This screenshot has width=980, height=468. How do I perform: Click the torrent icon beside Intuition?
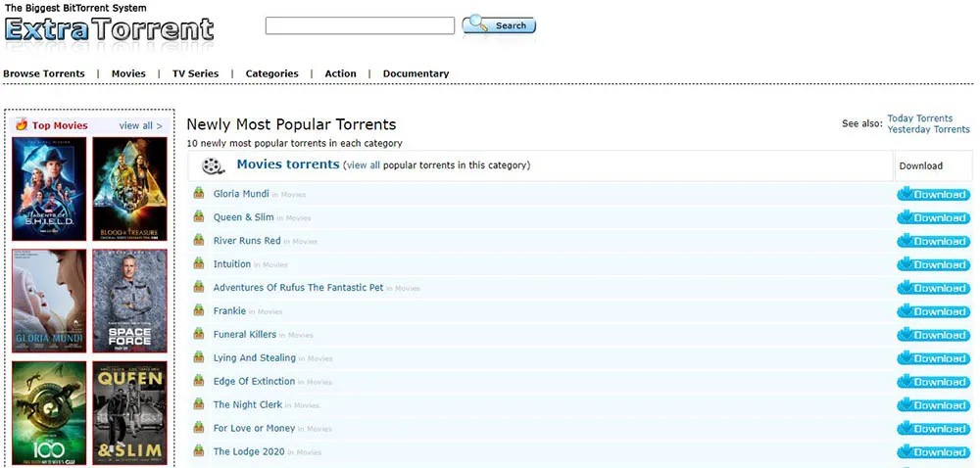[199, 263]
